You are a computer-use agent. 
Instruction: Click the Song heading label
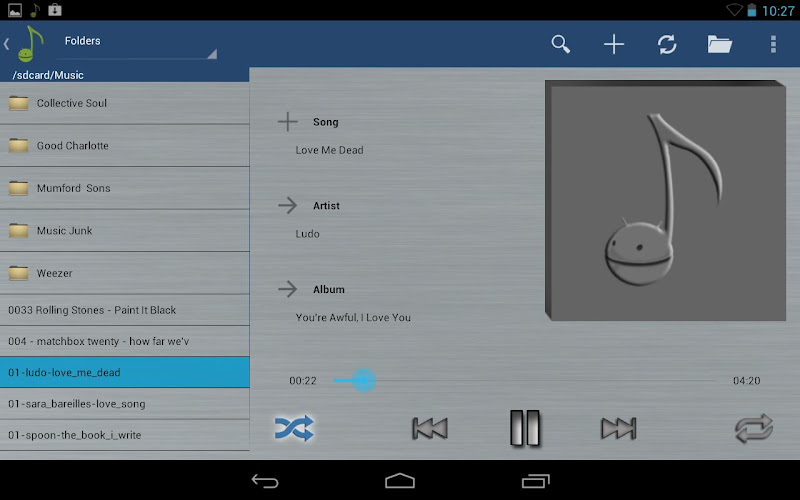tap(326, 122)
